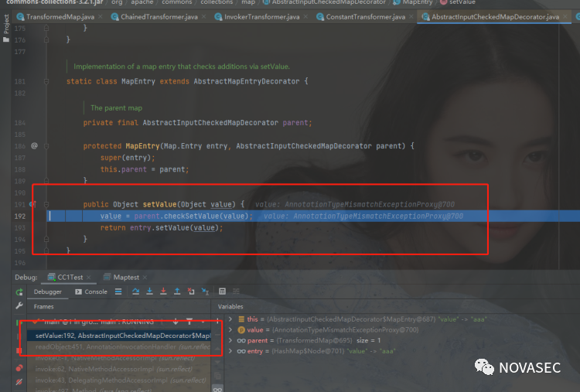The width and height of the screenshot is (580, 392).
Task: Close the CC1Test debug session
Action: pyautogui.click(x=89, y=278)
